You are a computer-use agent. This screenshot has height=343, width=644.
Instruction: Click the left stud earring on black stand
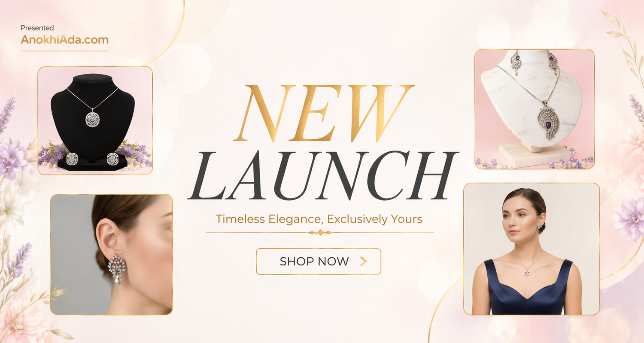click(x=72, y=159)
